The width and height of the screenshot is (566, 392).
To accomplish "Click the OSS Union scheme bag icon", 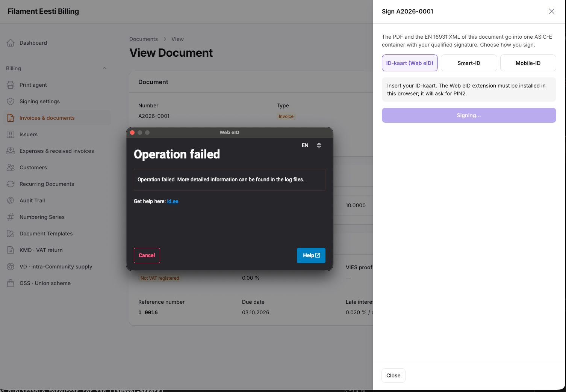I will [11, 283].
